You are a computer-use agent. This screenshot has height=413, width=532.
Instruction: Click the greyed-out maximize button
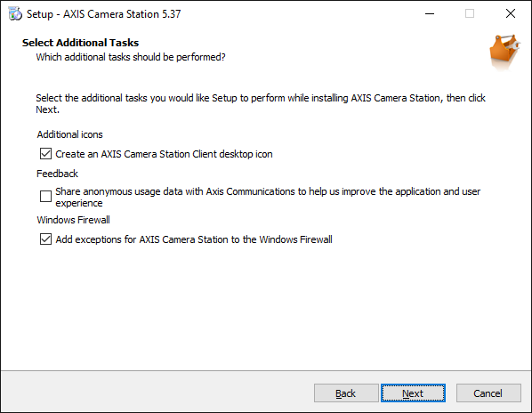pyautogui.click(x=470, y=14)
